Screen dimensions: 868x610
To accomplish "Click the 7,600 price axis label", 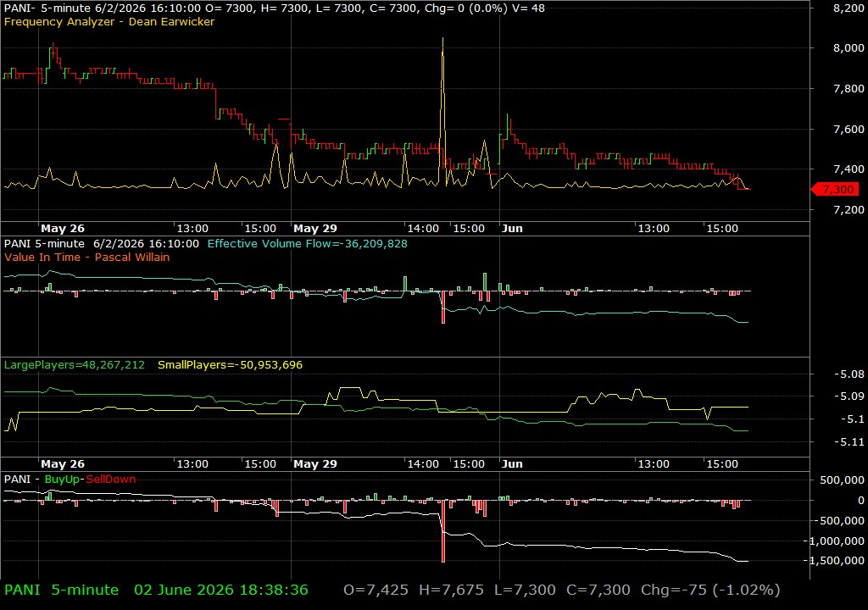I will click(849, 129).
